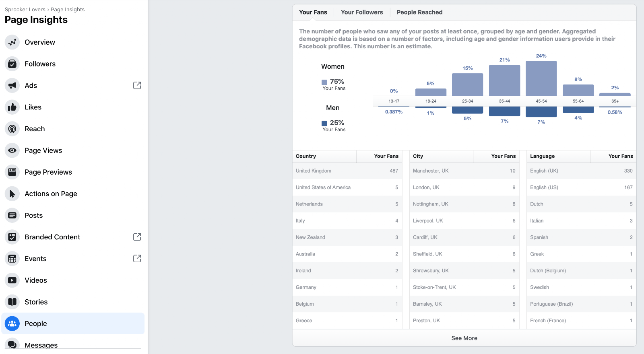Screen dimensions: 644x354
Task: Click the Sprocker Lovers breadcrumb link
Action: (x=25, y=9)
